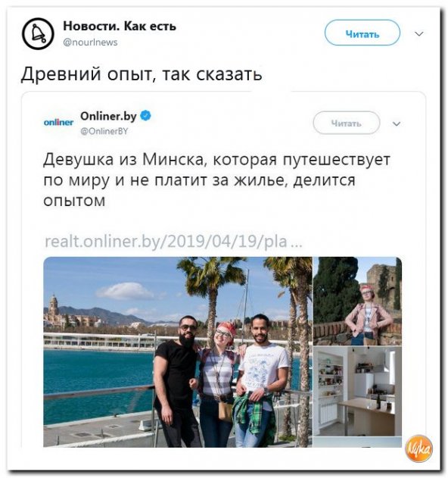Image resolution: width=448 pixels, height=478 pixels.
Task: Expand the chevron menu on the top tweet
Action: click(419, 33)
